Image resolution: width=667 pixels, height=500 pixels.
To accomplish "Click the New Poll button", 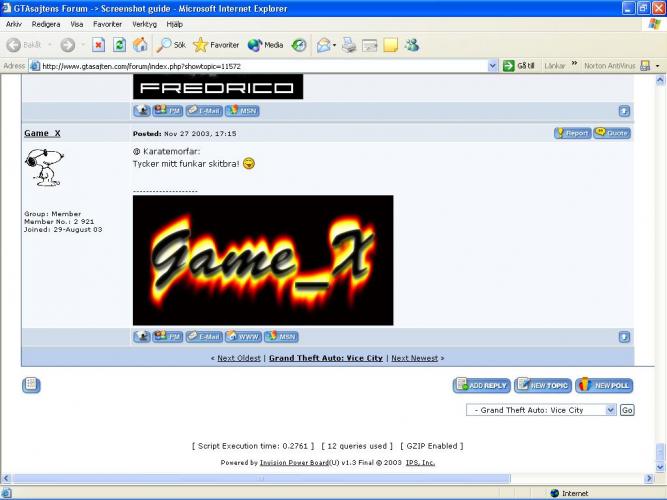I will point(604,385).
